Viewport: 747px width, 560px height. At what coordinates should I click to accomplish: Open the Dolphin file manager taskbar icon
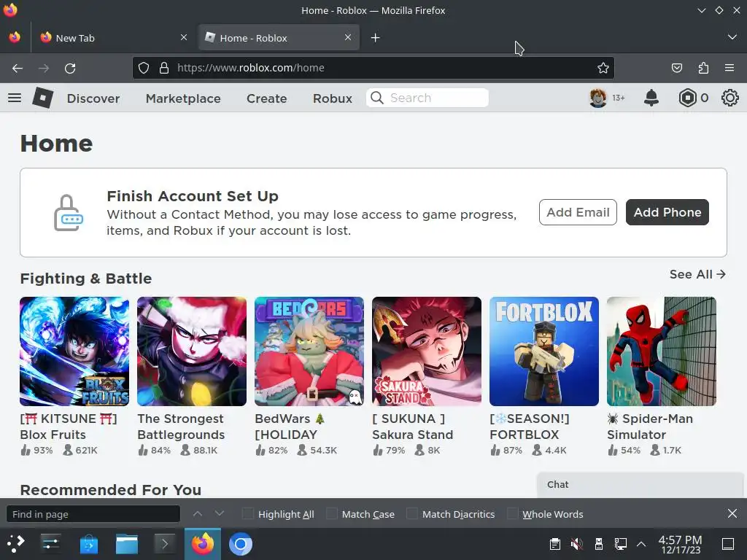127,544
